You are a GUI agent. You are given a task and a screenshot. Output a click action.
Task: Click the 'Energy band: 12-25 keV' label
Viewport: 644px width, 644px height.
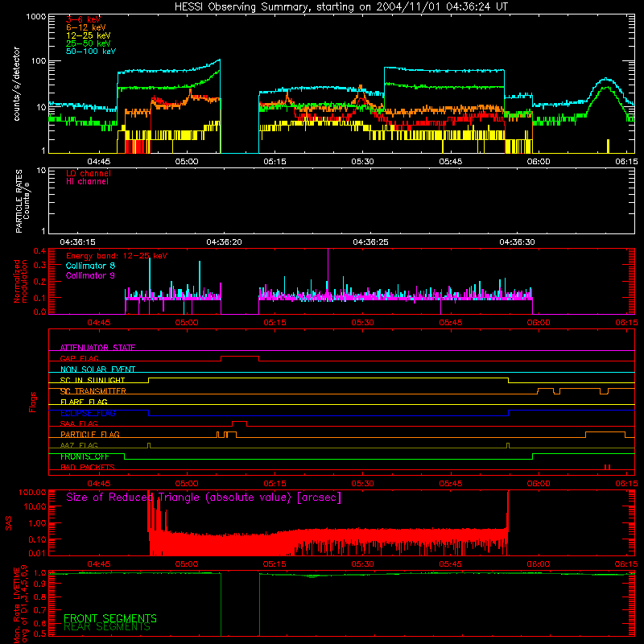click(x=117, y=256)
